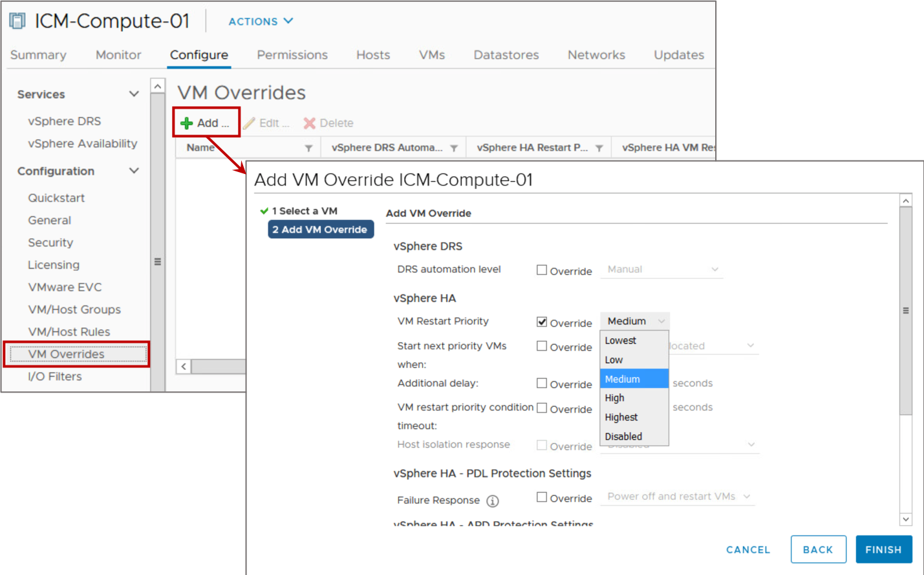
Task: Open the DRS automation level Manual dropdown
Action: [662, 269]
